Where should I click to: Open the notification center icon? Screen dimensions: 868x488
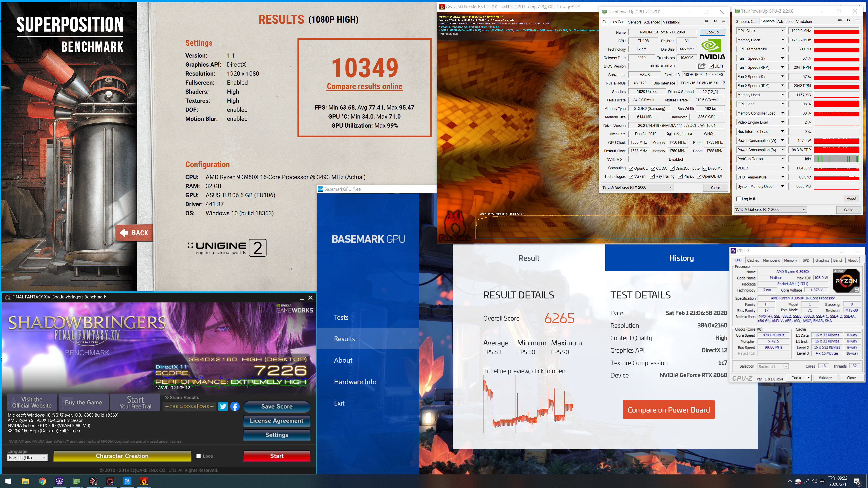(858, 482)
